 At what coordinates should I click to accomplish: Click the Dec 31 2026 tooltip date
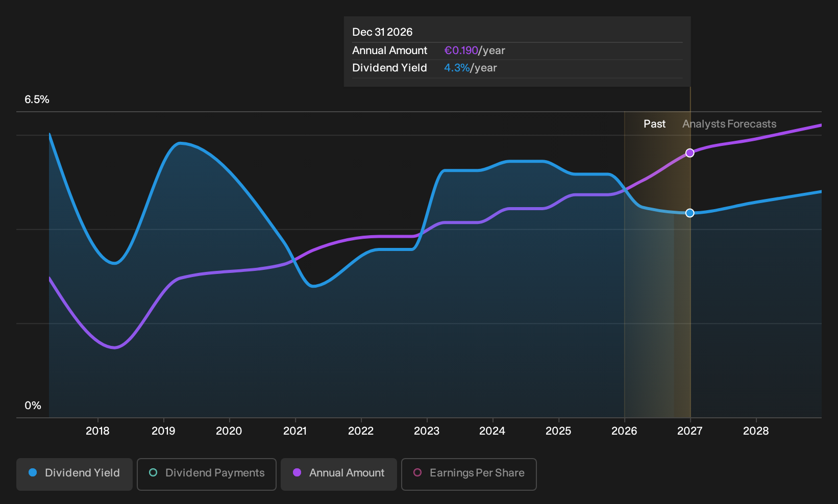click(382, 32)
